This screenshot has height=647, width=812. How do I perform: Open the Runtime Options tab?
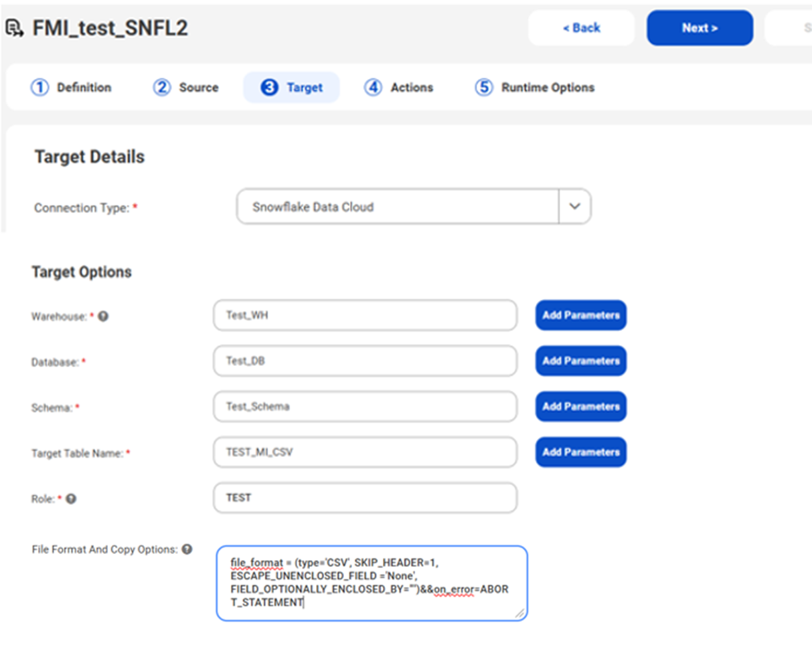pyautogui.click(x=534, y=88)
